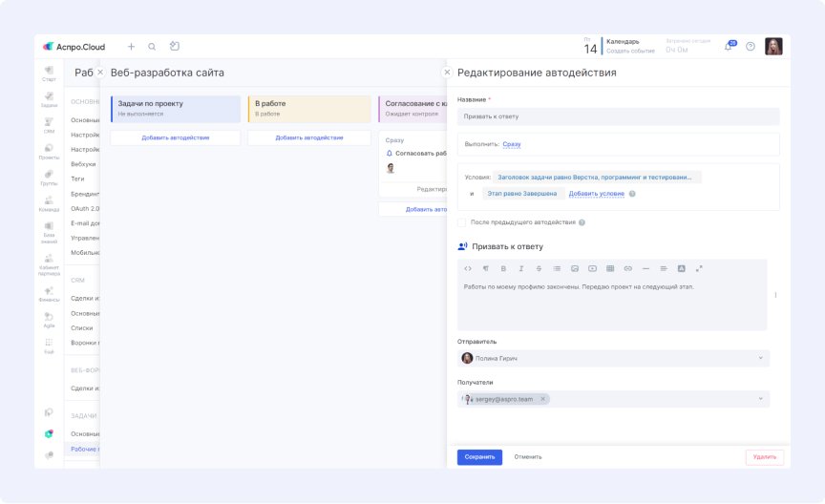Open notifications bell icon
Viewport: 825px width, 504px height.
[x=729, y=47]
